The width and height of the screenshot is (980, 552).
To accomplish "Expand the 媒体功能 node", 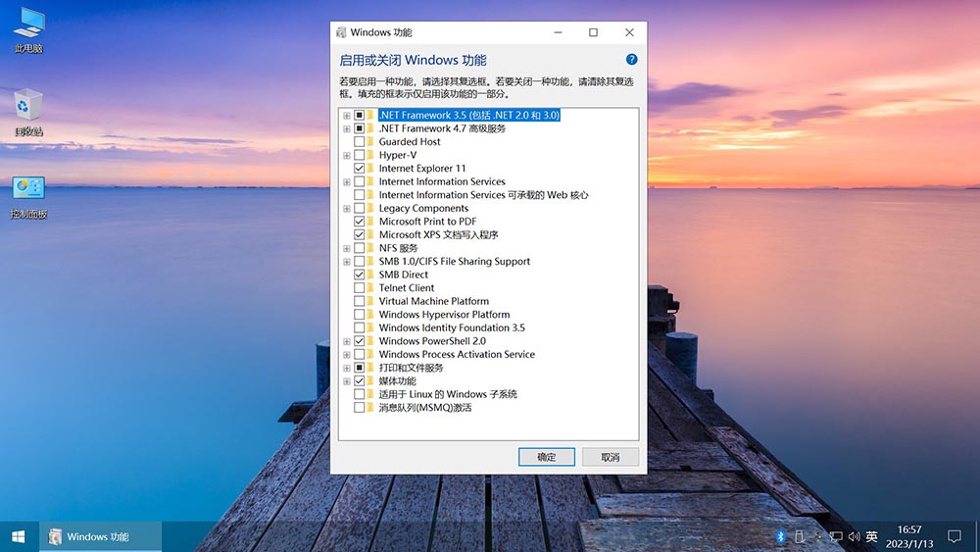I will (x=347, y=381).
